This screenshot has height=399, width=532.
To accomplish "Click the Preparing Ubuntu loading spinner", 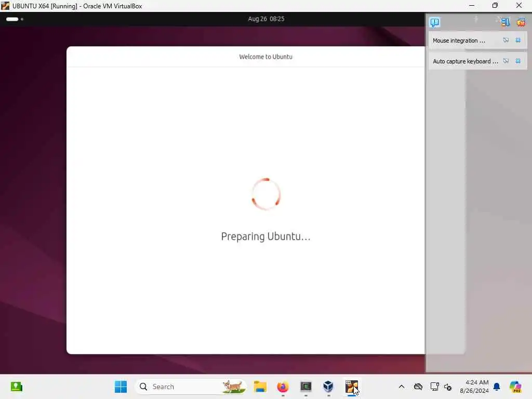I will [266, 194].
